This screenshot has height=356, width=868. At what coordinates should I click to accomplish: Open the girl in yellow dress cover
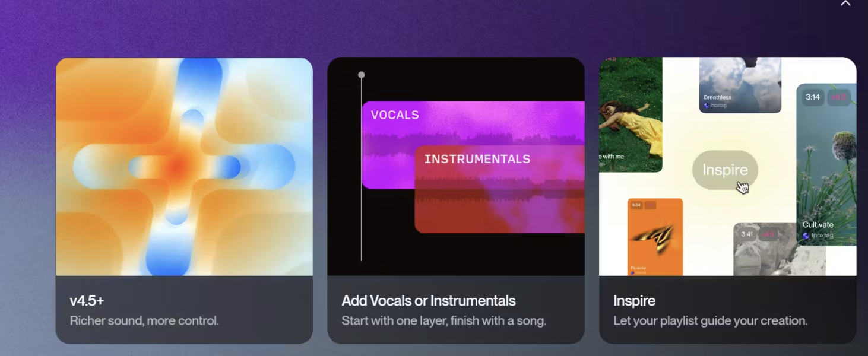tap(631, 115)
